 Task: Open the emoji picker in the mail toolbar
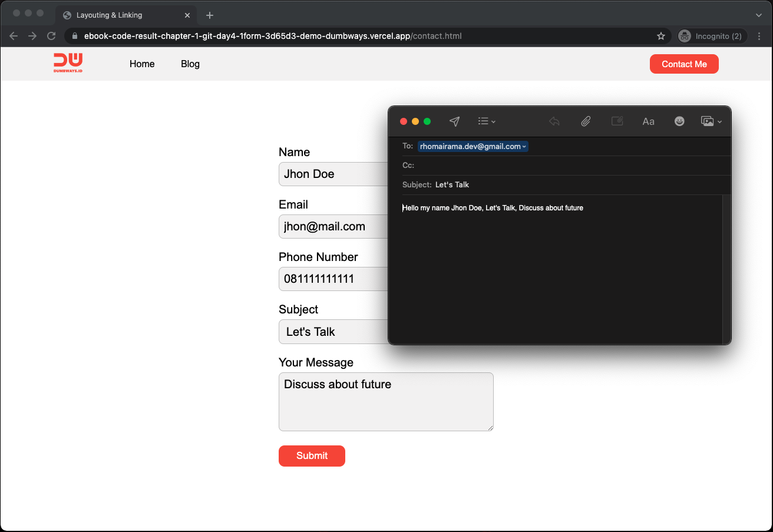(x=679, y=121)
